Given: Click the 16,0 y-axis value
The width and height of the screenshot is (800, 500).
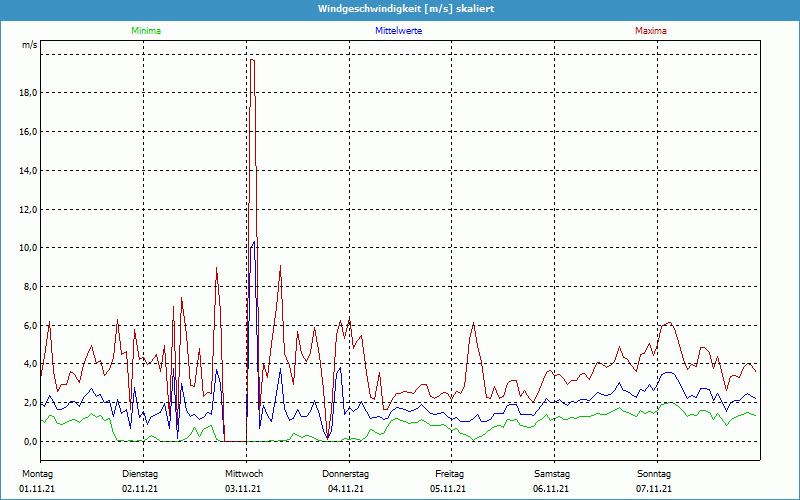Looking at the screenshot, I should tap(28, 132).
